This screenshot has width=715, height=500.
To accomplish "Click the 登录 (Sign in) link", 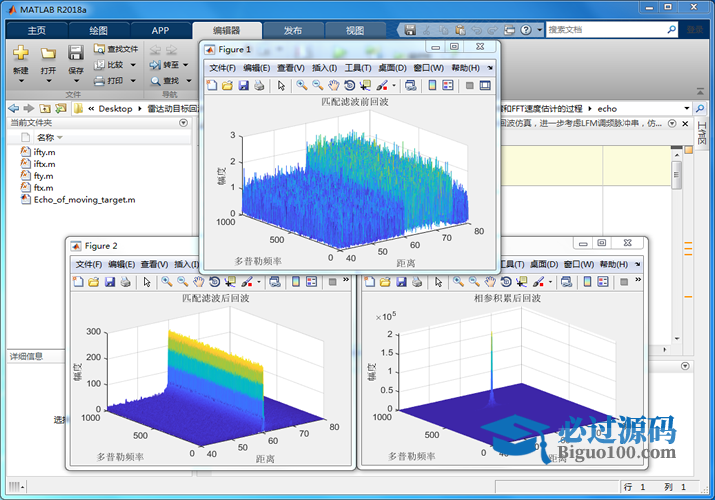I will tap(695, 30).
